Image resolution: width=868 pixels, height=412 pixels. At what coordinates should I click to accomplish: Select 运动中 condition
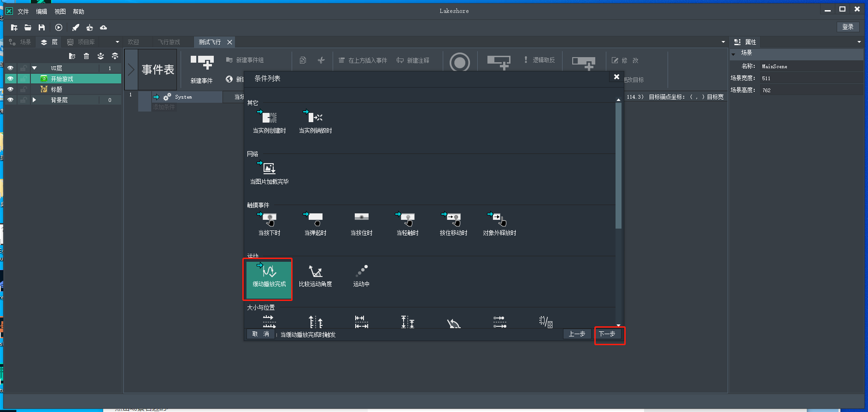coord(362,276)
